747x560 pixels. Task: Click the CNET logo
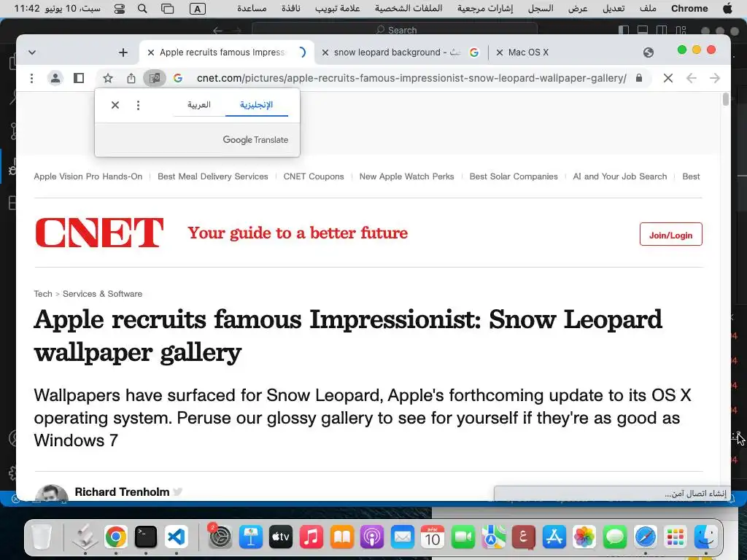point(99,233)
